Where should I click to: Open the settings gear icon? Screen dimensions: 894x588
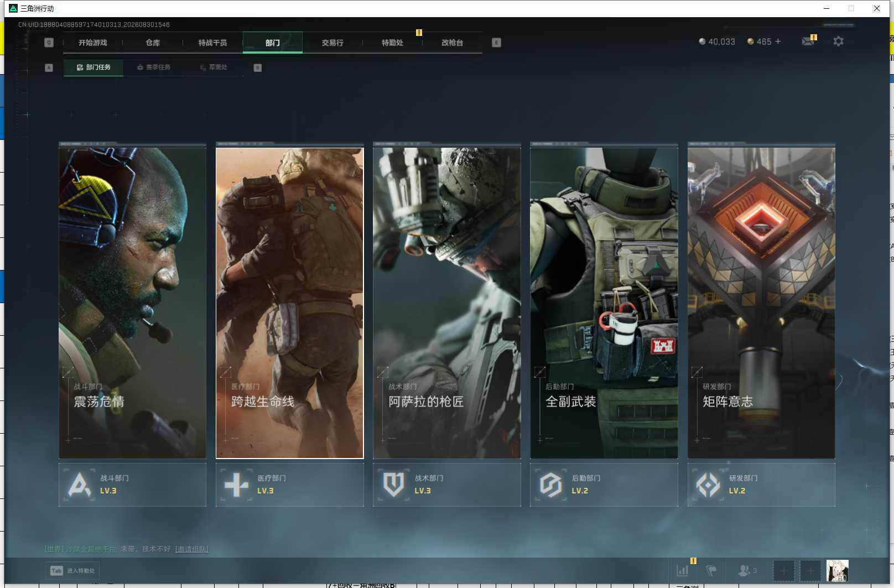coord(838,41)
